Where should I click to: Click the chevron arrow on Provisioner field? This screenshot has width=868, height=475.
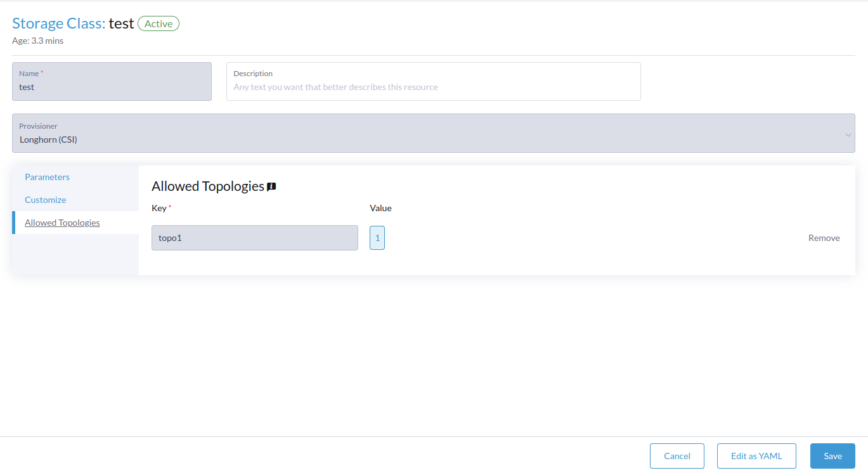848,134
